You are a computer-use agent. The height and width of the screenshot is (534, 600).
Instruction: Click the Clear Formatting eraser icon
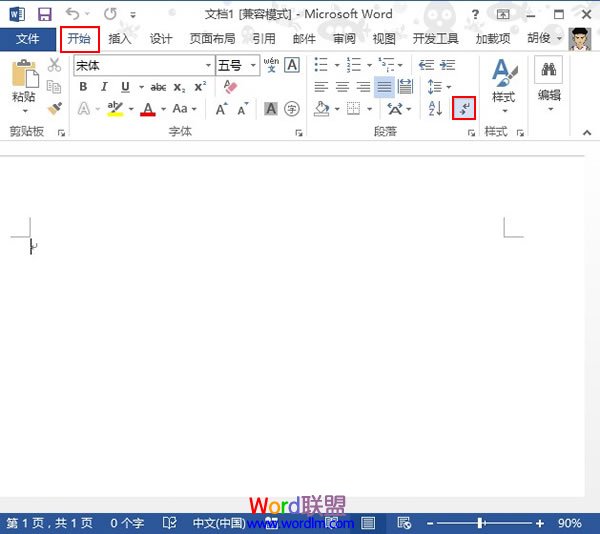click(x=231, y=87)
